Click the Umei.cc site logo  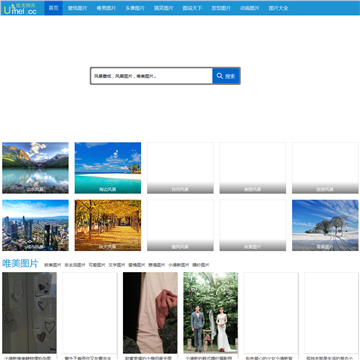[20, 8]
